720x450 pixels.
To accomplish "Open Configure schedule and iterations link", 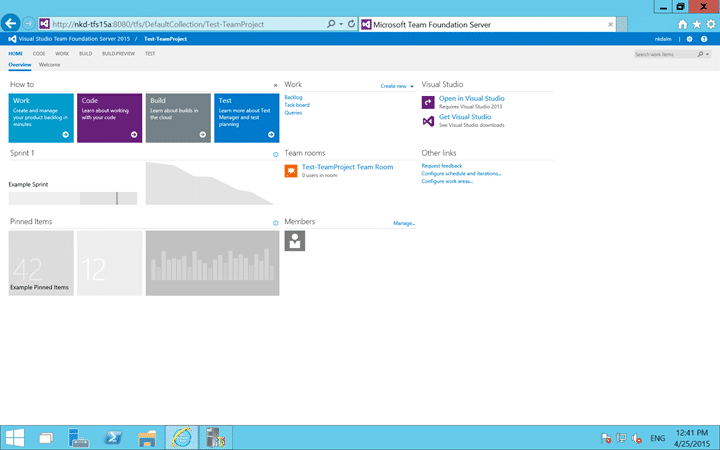I will click(461, 174).
